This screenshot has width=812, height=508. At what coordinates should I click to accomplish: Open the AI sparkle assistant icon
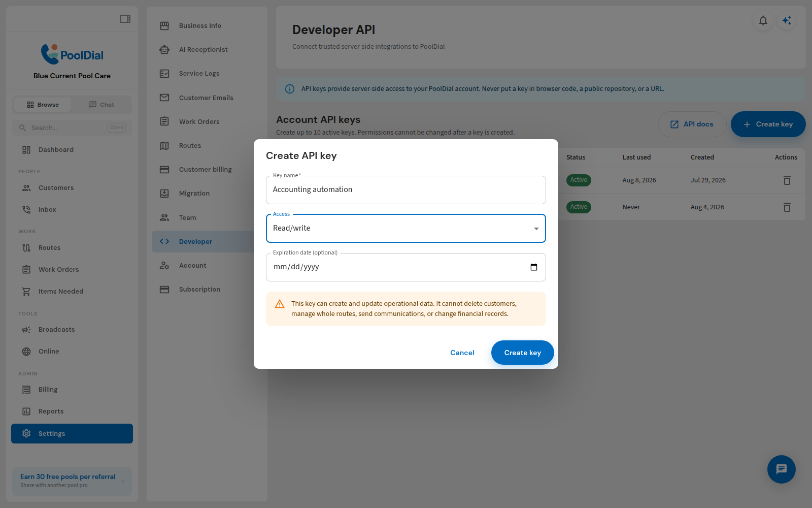787,20
